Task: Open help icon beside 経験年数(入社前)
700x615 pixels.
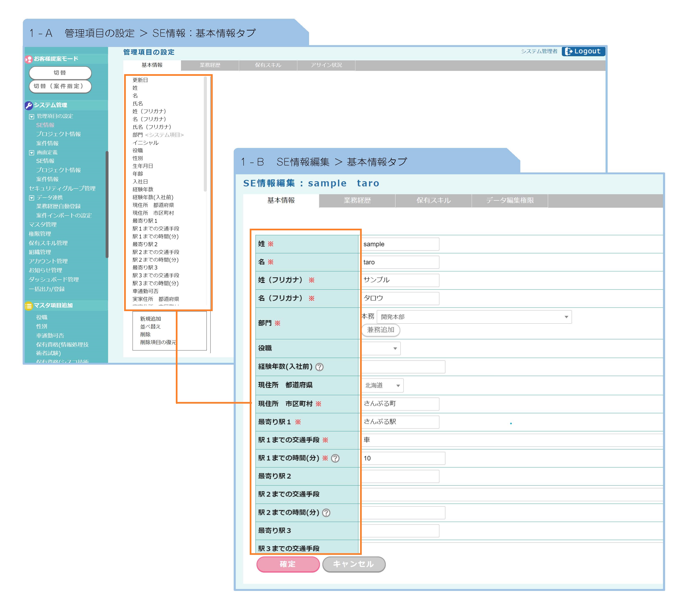Action: (319, 367)
